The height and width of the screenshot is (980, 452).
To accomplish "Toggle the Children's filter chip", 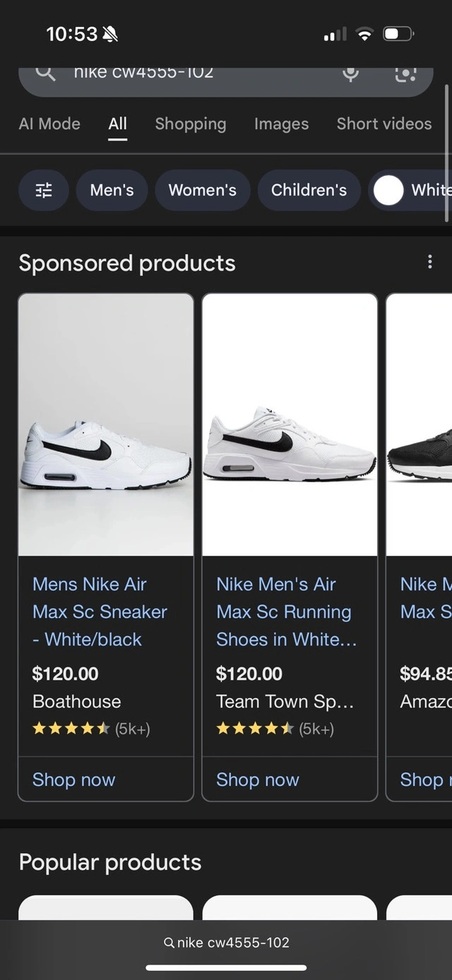I will 309,190.
